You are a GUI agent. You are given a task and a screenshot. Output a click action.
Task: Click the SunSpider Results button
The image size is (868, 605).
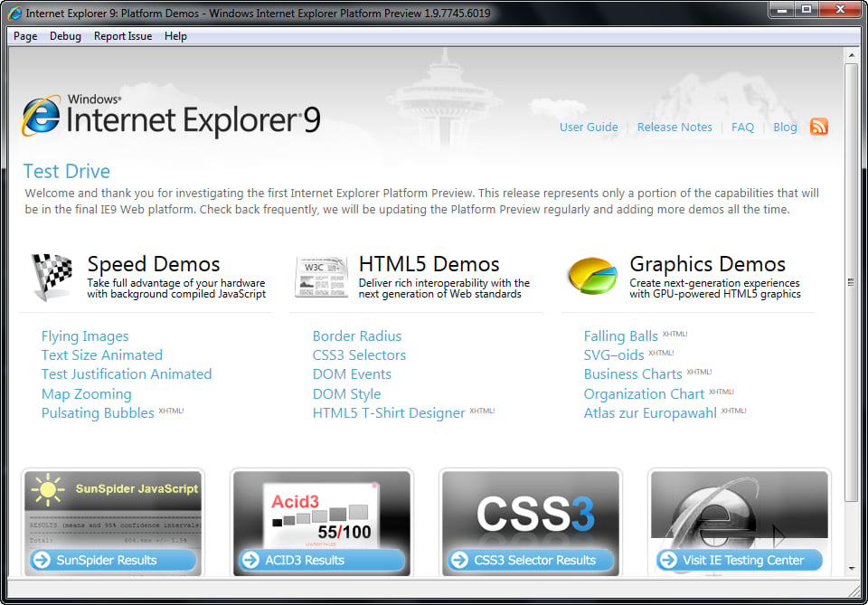(114, 560)
